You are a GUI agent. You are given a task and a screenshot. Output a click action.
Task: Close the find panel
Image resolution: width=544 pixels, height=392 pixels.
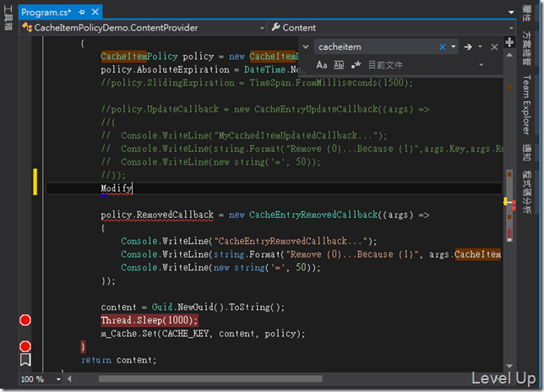click(494, 46)
